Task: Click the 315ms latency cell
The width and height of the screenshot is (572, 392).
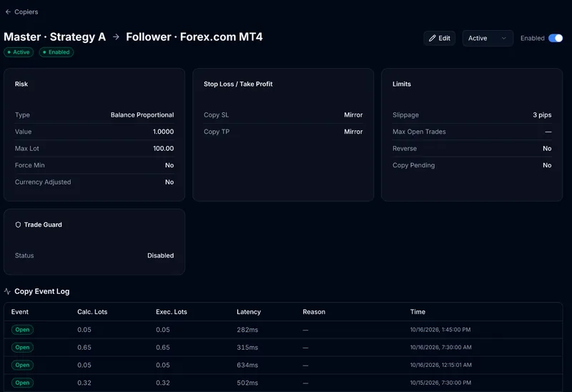Action: point(247,347)
